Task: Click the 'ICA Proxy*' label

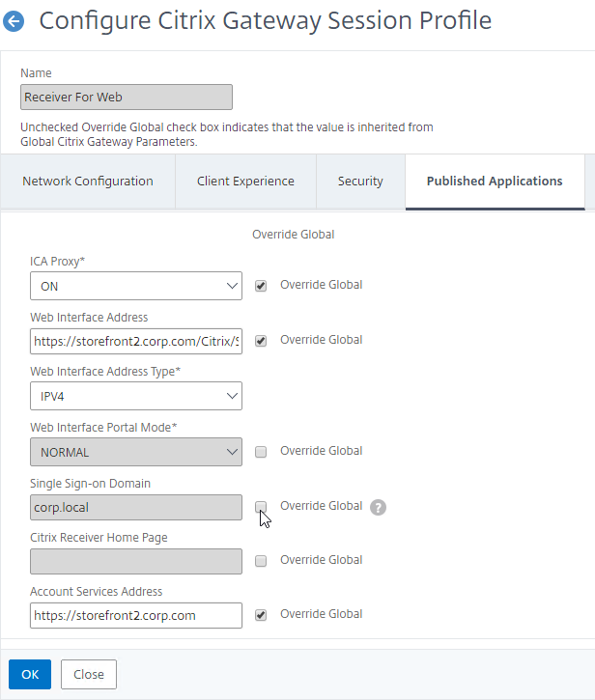Action: (x=57, y=261)
